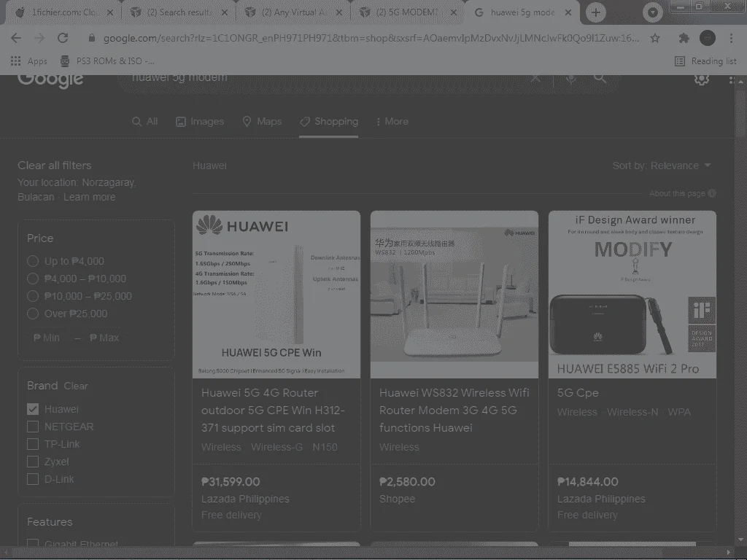
Task: Click the Shopee seller name
Action: (398, 499)
